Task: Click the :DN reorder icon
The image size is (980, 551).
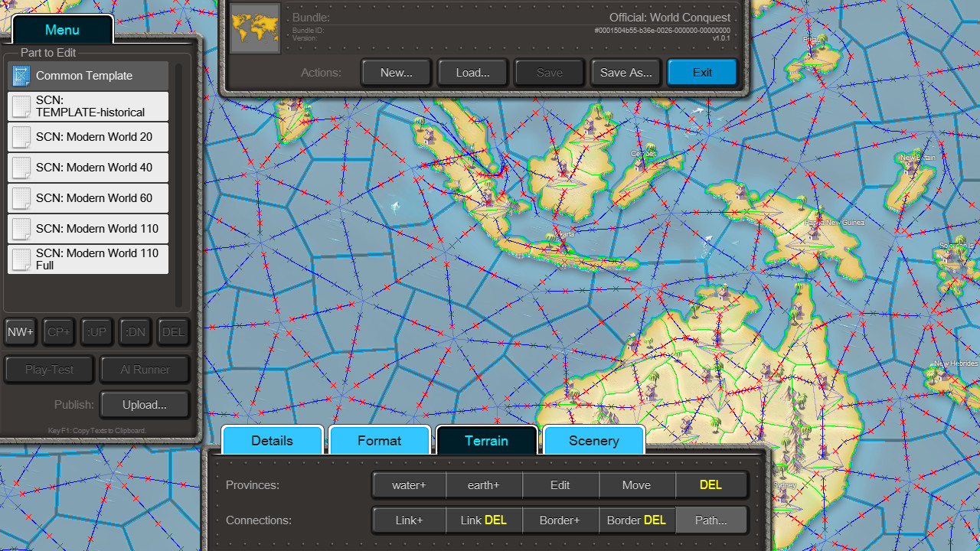Action: [135, 331]
